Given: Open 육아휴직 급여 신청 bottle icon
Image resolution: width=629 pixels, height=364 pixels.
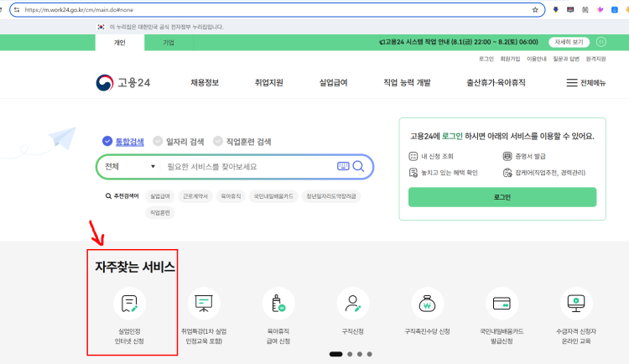Looking at the screenshot, I should coord(278,304).
